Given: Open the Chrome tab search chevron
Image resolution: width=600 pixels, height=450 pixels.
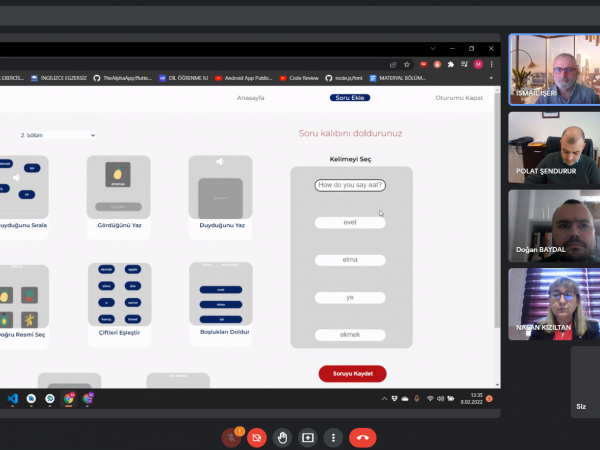Looking at the screenshot, I should click(433, 49).
